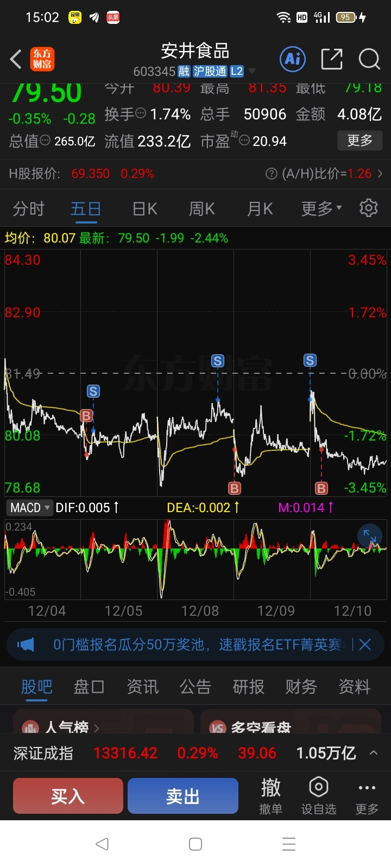This screenshot has height=868, width=391.
Task: Tap the megaphone announcement icon
Action: pyautogui.click(x=26, y=644)
